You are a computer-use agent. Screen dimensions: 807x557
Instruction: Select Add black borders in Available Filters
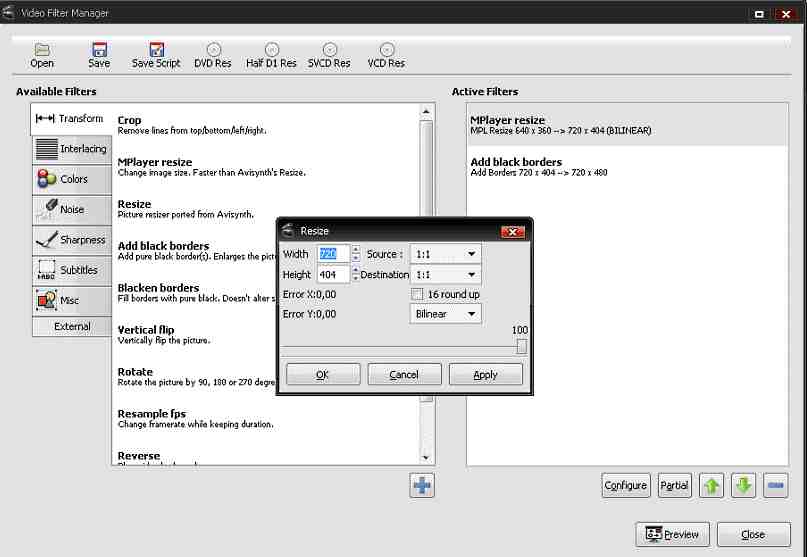pyautogui.click(x=196, y=251)
